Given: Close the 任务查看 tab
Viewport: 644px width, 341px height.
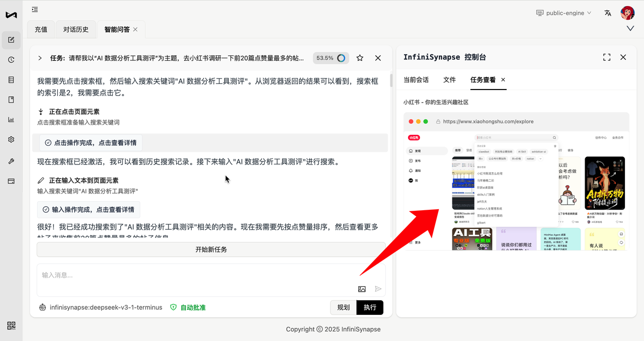Looking at the screenshot, I should (503, 79).
